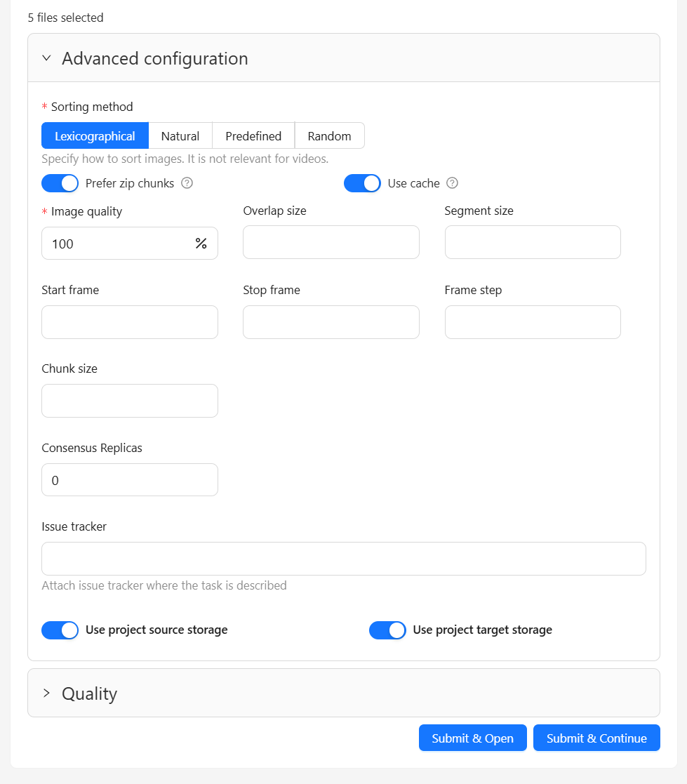
Task: Focus the Overlap size field
Action: pyautogui.click(x=331, y=242)
